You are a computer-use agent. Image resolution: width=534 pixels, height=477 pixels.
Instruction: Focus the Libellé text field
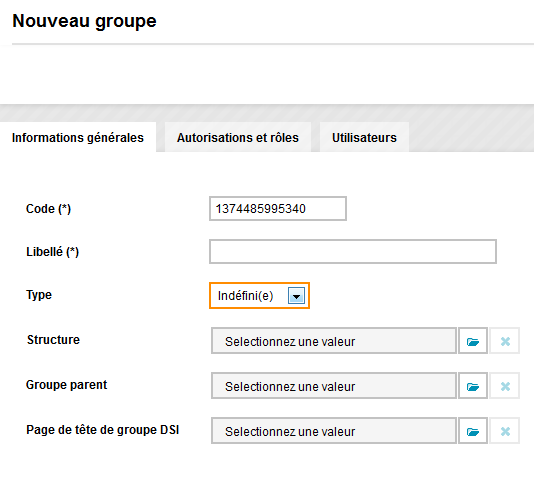click(353, 252)
